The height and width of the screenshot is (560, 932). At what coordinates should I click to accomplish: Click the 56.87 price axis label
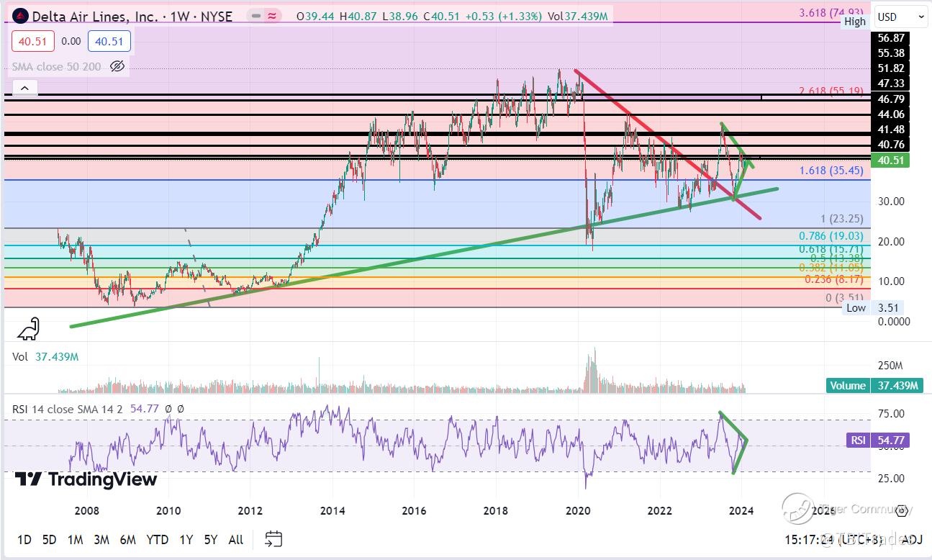[x=890, y=38]
